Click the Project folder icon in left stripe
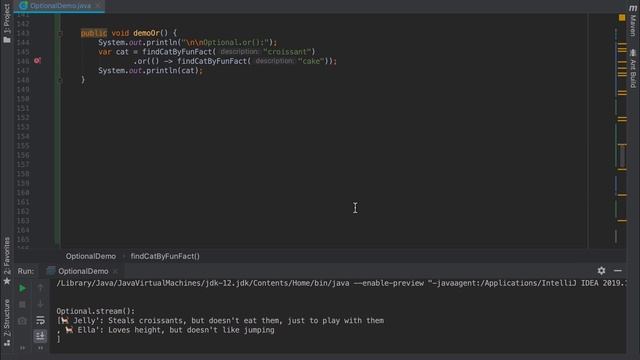Screen dimensions: 640x360 click(7, 40)
